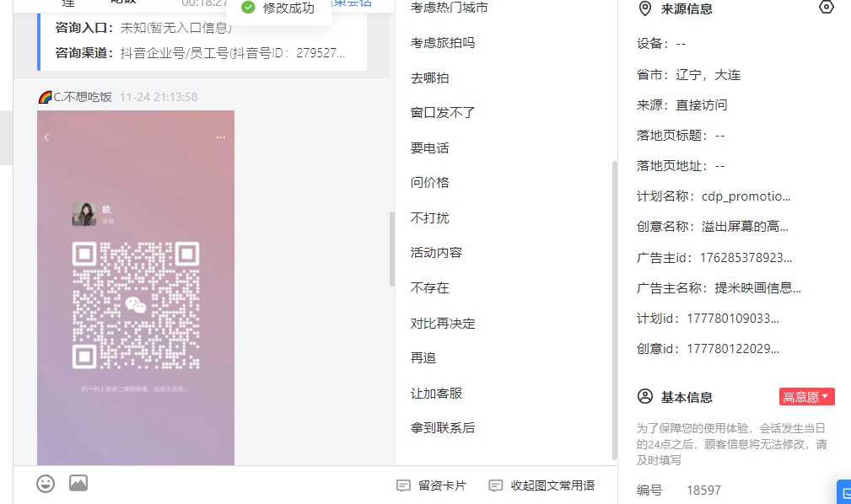This screenshot has height=504, width=851.
Task: Click the 计划id value
Action: (733, 319)
